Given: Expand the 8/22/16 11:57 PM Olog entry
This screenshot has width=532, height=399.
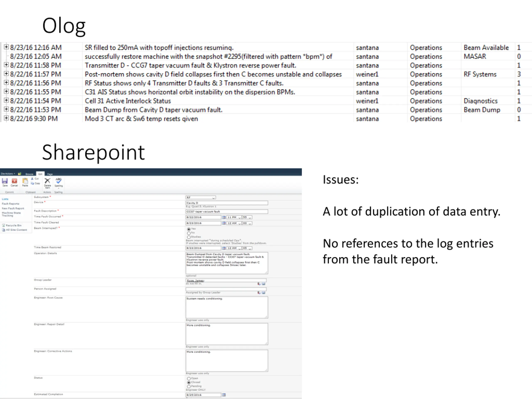Looking at the screenshot, I should (6, 74).
